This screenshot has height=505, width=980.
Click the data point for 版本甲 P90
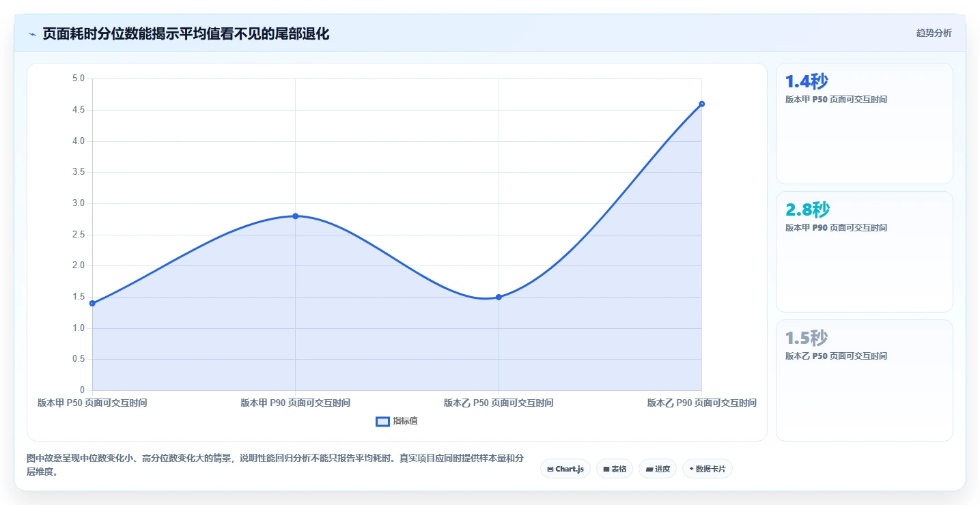tap(295, 216)
